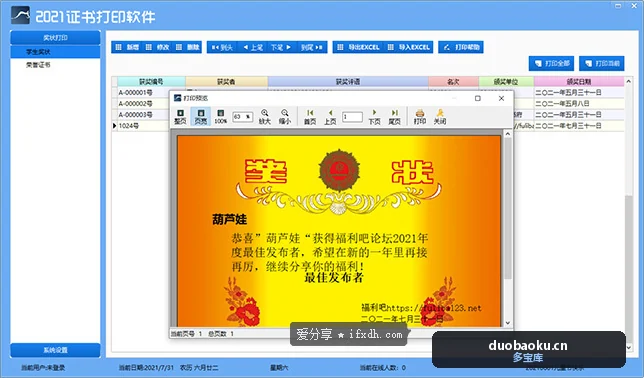
Task: Click the 打印当前 print current button
Action: (x=602, y=63)
